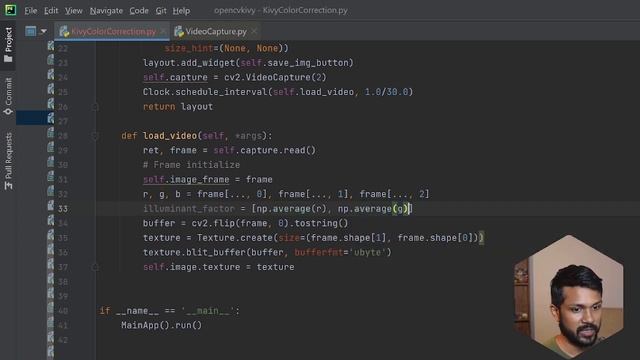Viewport: 640px width, 360px height.
Task: Open the Pull Requests tool window
Action: pos(8,161)
